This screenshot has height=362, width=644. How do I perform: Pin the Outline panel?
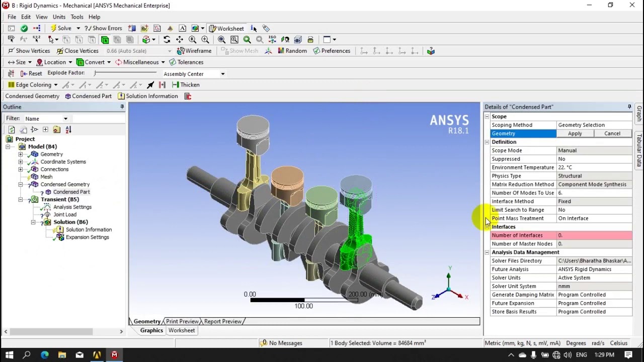coord(122,107)
